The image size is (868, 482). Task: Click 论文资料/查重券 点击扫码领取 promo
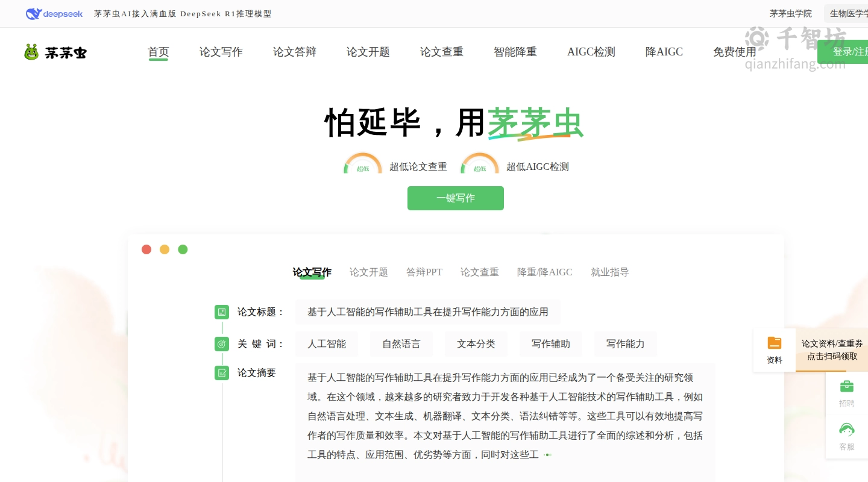(832, 350)
